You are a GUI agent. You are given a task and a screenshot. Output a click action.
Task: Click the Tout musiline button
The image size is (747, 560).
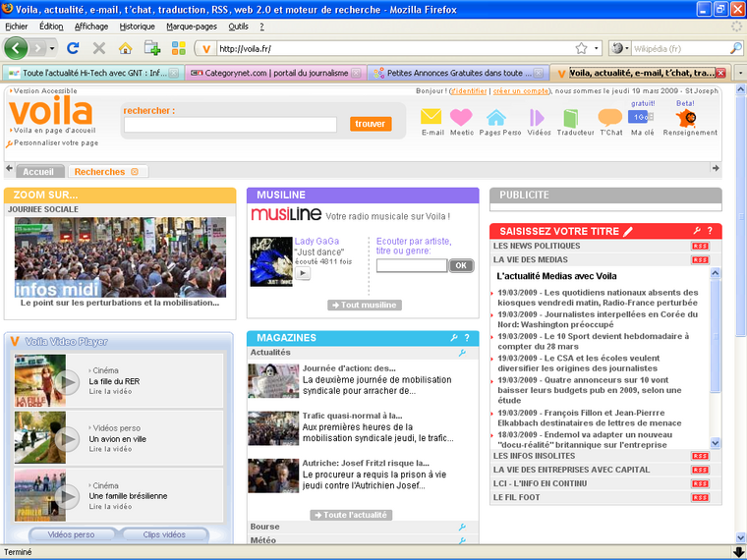365,306
